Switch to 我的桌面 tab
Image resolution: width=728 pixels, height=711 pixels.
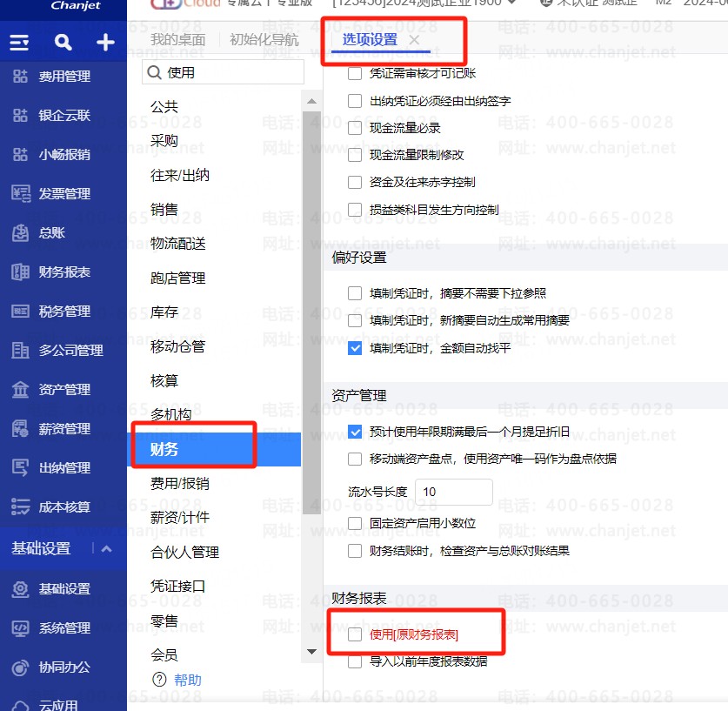178,40
